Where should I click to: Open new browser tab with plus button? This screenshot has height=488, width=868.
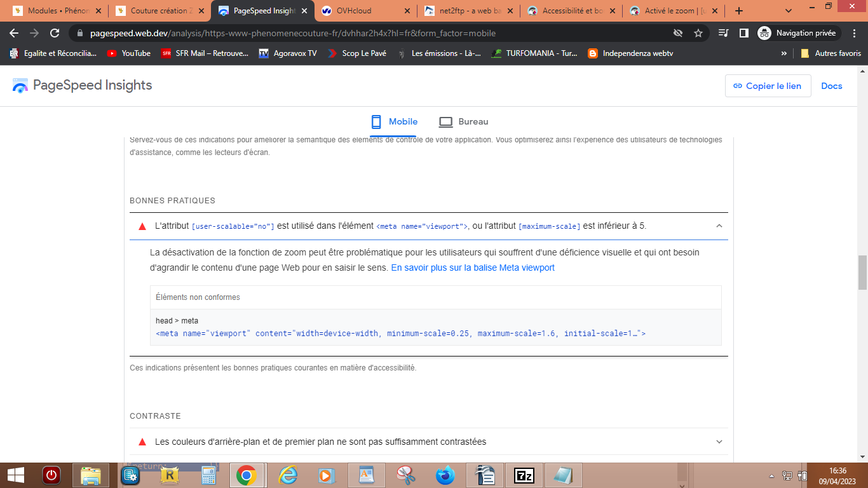(739, 11)
